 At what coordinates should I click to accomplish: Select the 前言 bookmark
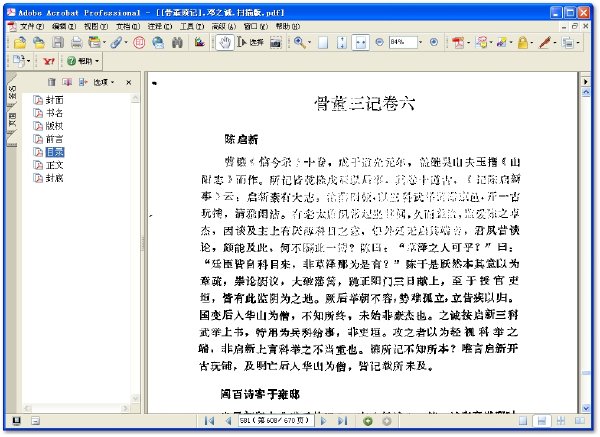(54, 139)
